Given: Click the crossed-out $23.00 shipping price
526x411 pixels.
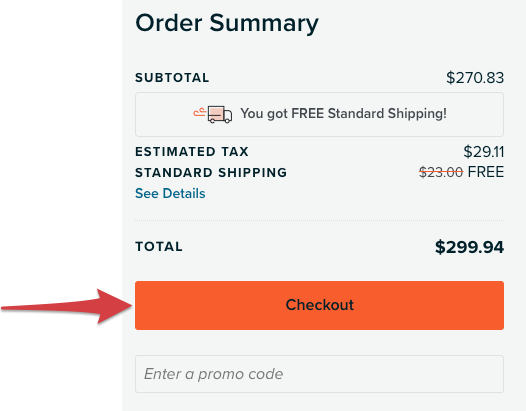Looking at the screenshot, I should [x=441, y=172].
